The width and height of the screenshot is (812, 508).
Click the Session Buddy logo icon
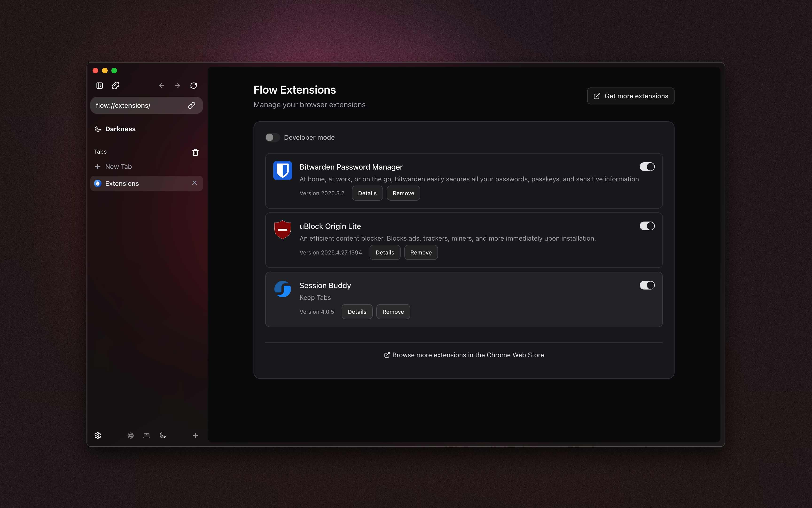tap(282, 289)
